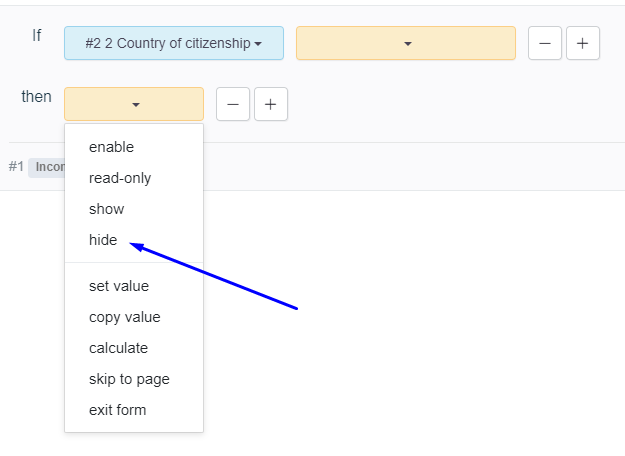Open the '#2 2 Country of citizenship' dropdown
This screenshot has height=456, width=625.
(174, 44)
